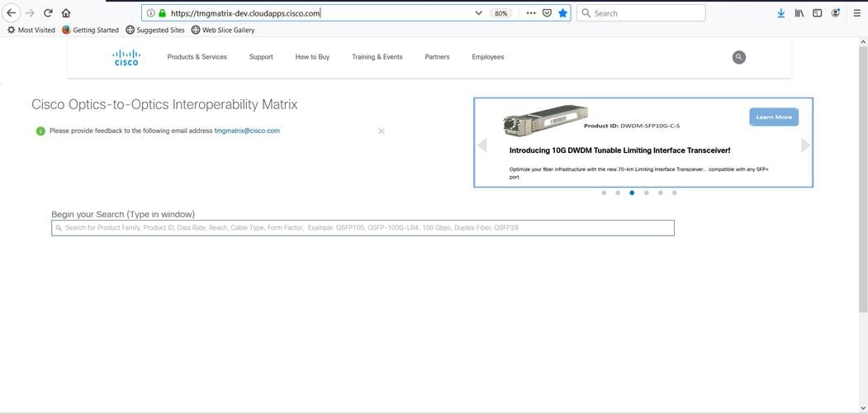
Task: Select the sixth carousel dot
Action: click(x=674, y=193)
